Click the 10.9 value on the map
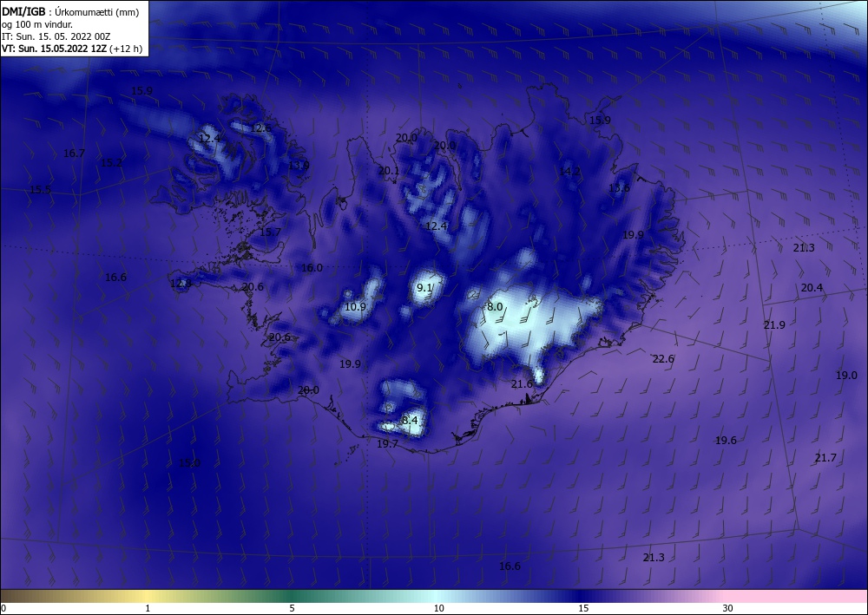Screen dimensions: 868x615 pos(355,306)
